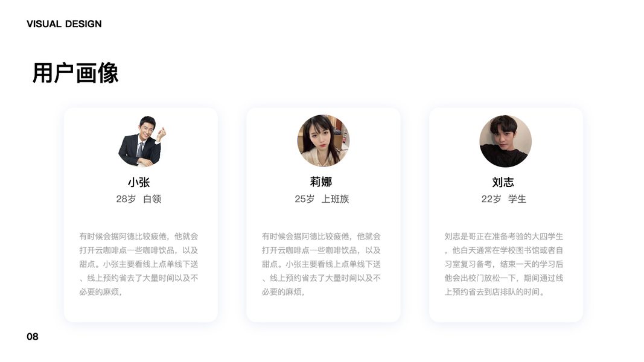Viewport: 644px width, 362px height.
Task: Select the 刘志 card description paragraph
Action: tap(504, 264)
